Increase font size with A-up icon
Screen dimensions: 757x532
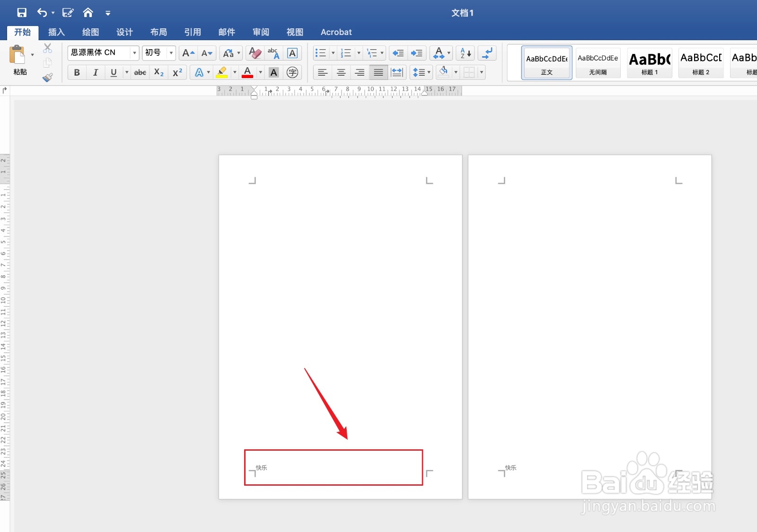(x=188, y=53)
